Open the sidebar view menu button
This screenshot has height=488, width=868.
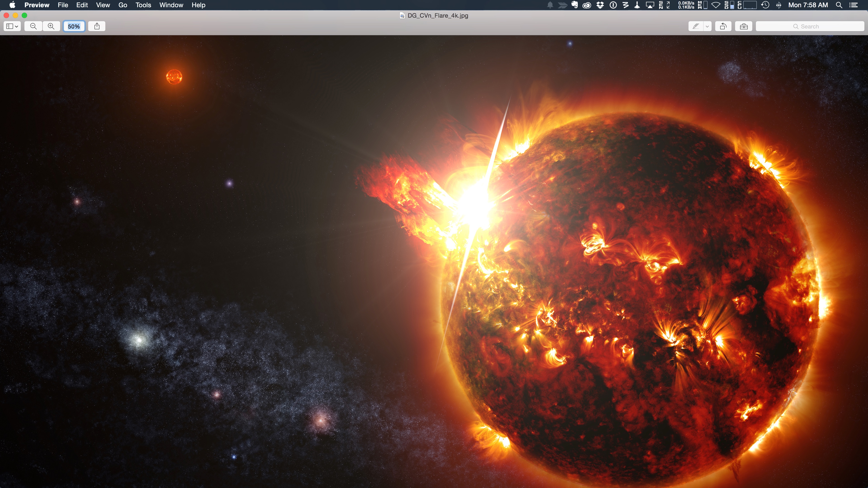12,26
